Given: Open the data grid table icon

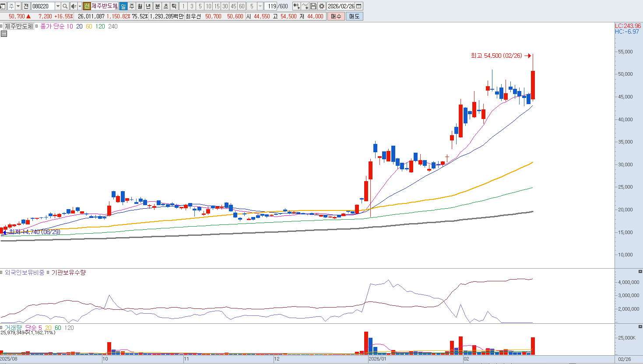Looking at the screenshot, I should tap(4, 34).
